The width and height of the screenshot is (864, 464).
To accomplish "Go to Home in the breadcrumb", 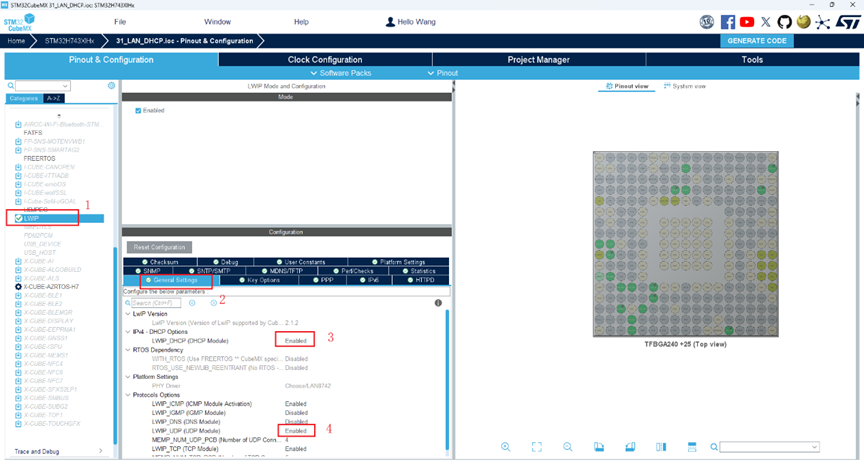I will point(16,41).
